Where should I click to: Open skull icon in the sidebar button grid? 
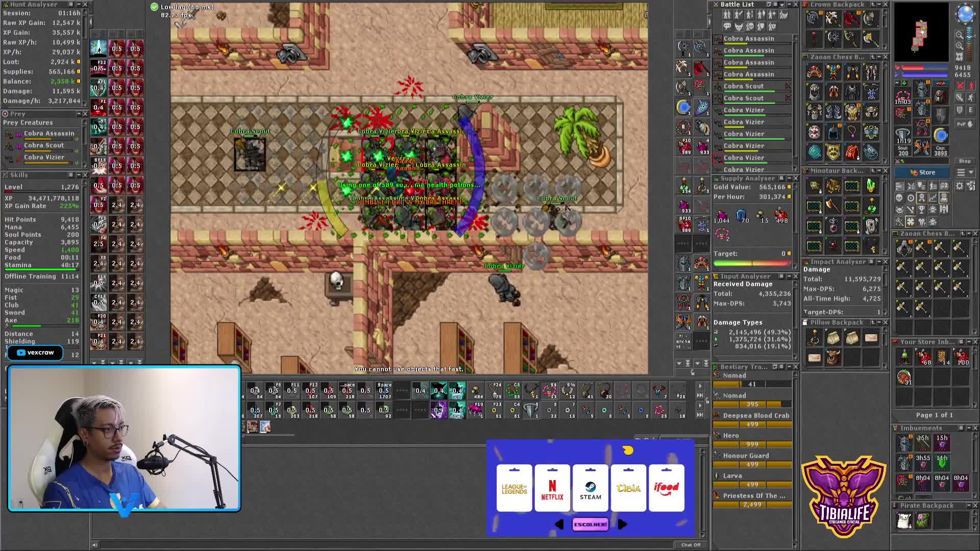tap(899, 198)
